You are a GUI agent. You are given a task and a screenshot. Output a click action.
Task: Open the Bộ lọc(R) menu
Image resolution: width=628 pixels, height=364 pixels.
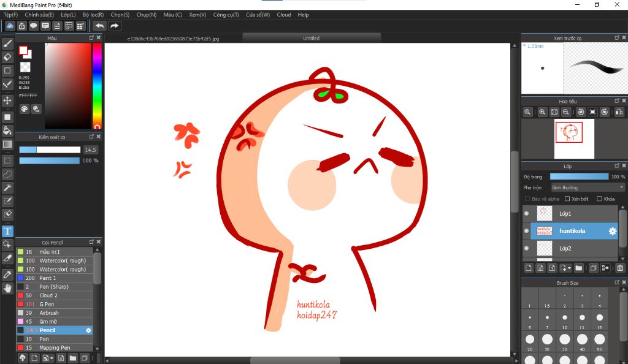pos(93,15)
